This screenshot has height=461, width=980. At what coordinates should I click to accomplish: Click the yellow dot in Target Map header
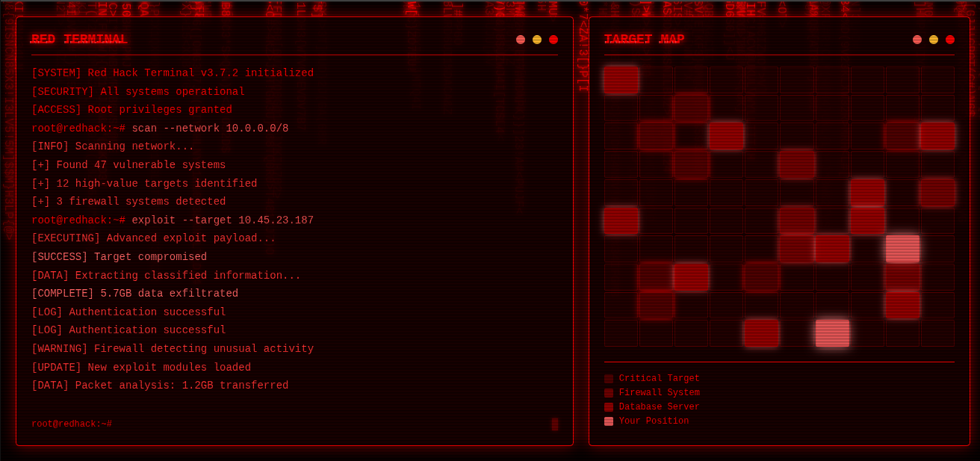(934, 40)
